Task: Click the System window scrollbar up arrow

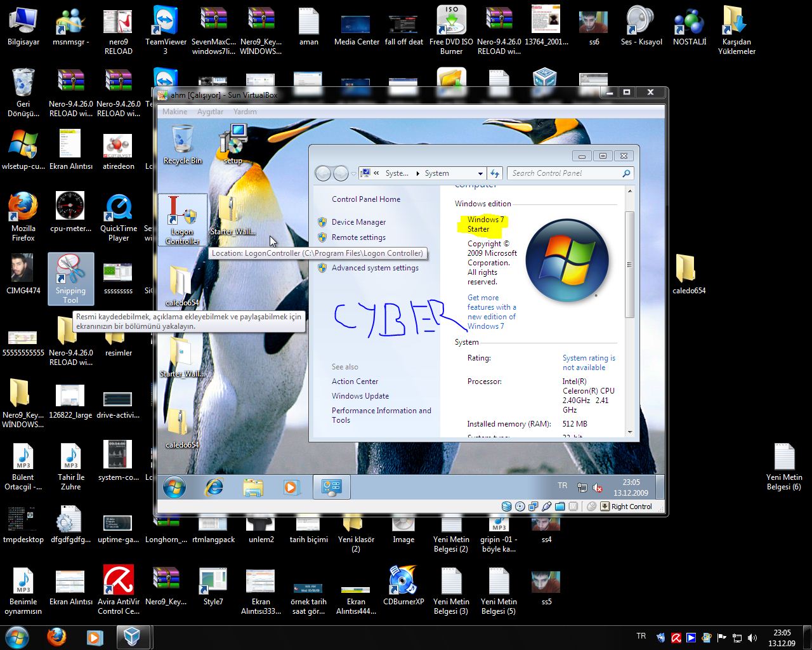Action: coord(630,191)
